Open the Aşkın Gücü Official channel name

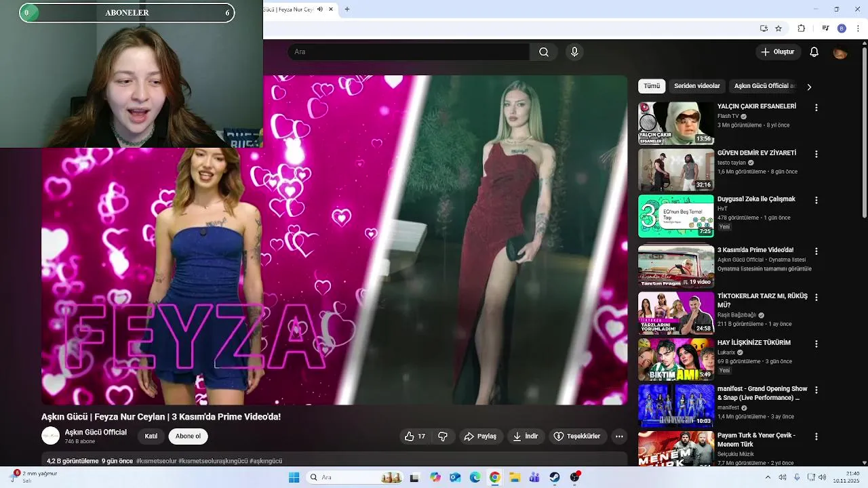pyautogui.click(x=96, y=432)
